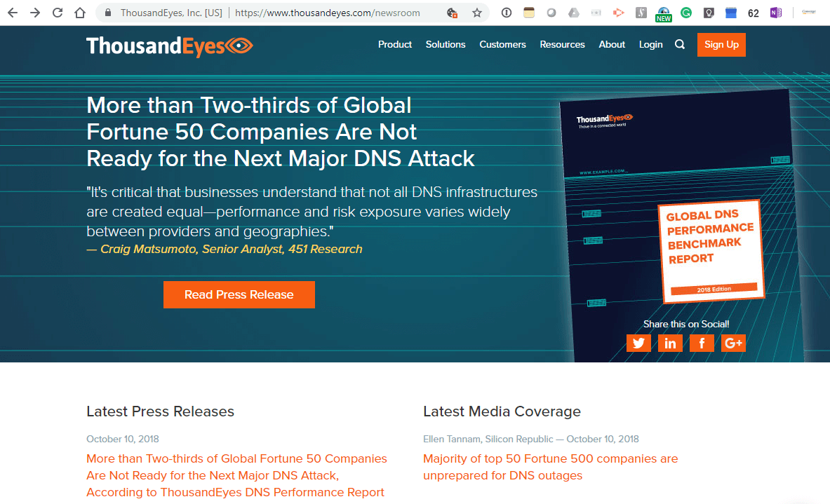Open the Resources dropdown menu

(x=562, y=44)
